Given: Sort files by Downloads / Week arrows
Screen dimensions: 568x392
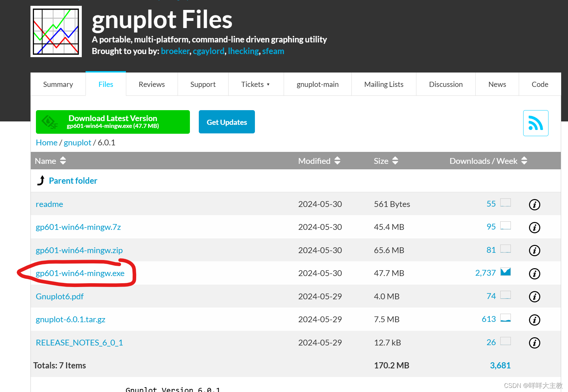Looking at the screenshot, I should click(x=524, y=160).
